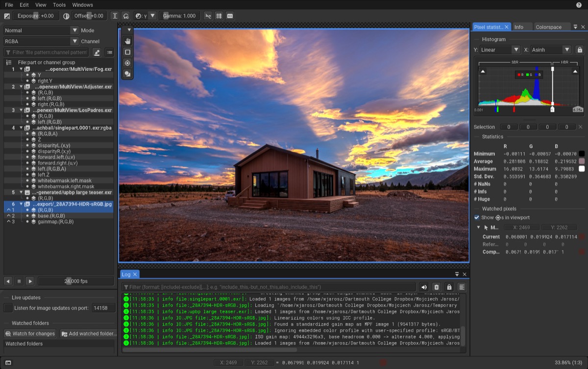Toggle Show watched pixels in viewport checkbox
The height and width of the screenshot is (369, 588).
[477, 217]
